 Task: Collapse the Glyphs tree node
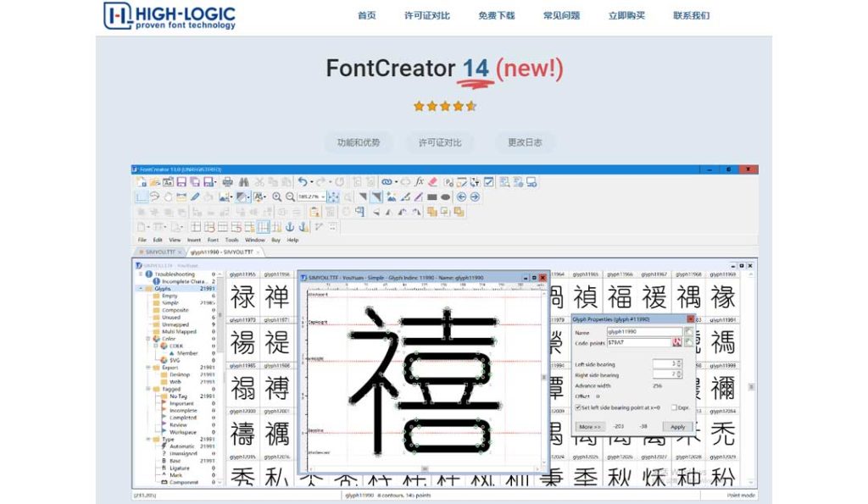142,289
